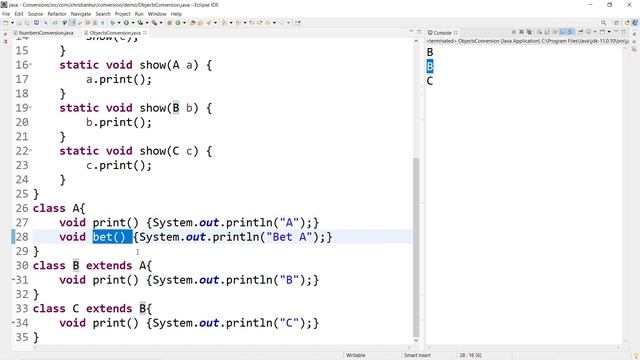Click the editor vertical scrollbar thumb
640x360 pixels.
(x=416, y=247)
